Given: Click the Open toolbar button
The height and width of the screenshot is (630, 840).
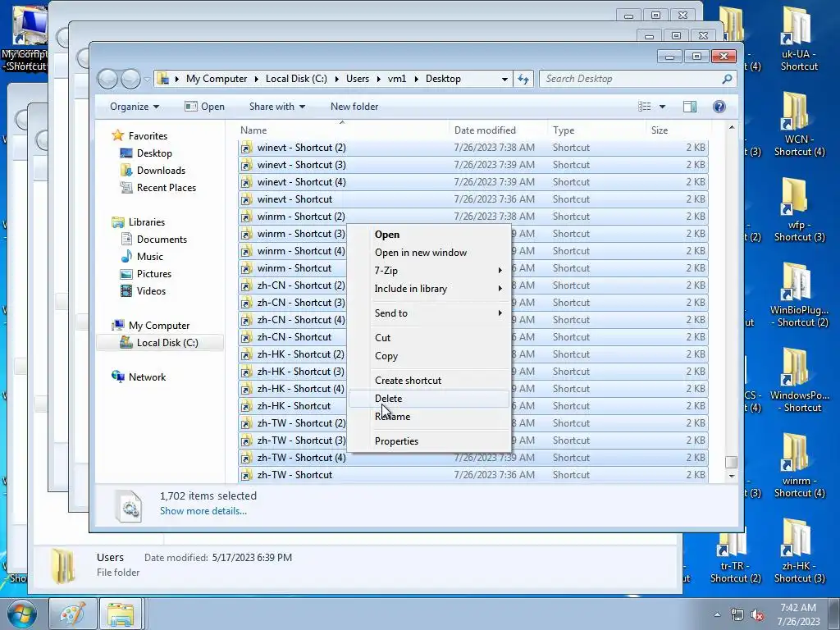Looking at the screenshot, I should tap(204, 107).
